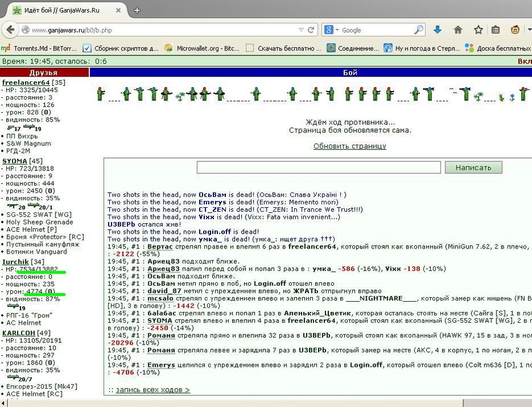
Task: Click the palm tree icon left on battlefield
Action: coord(180,97)
